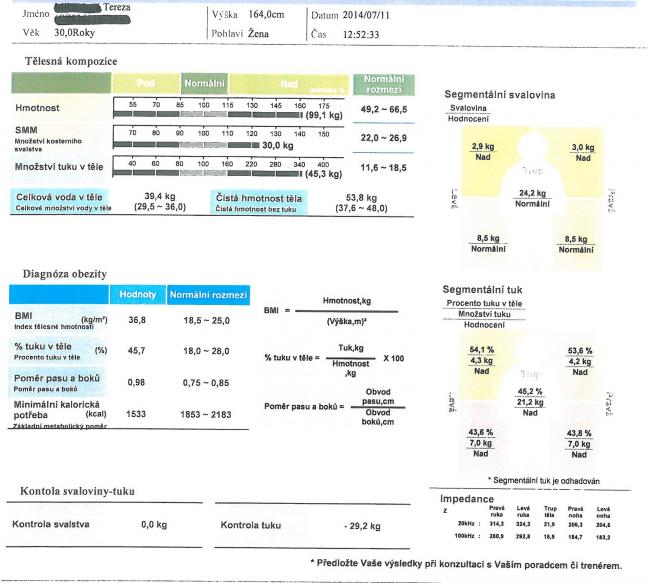Viewport: 650px width, 583px height.
Task: Select the 'Nad' header cell
Action: click(289, 84)
